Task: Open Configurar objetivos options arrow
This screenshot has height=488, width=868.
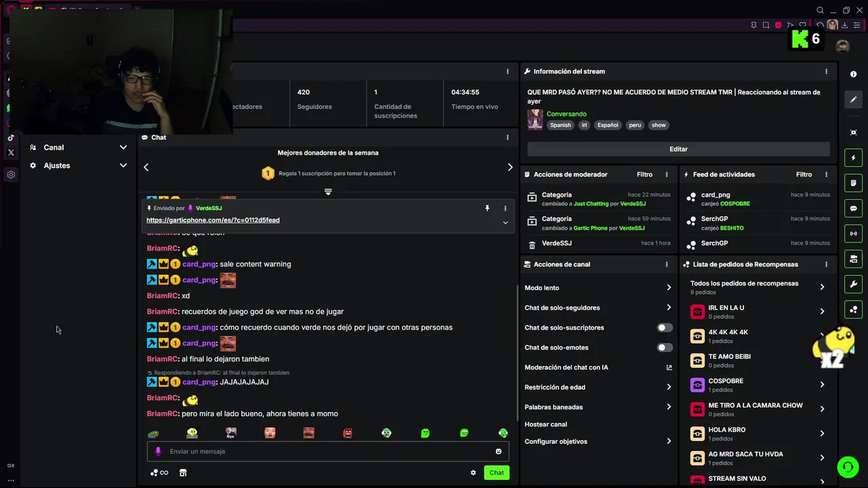Action: 669,441
